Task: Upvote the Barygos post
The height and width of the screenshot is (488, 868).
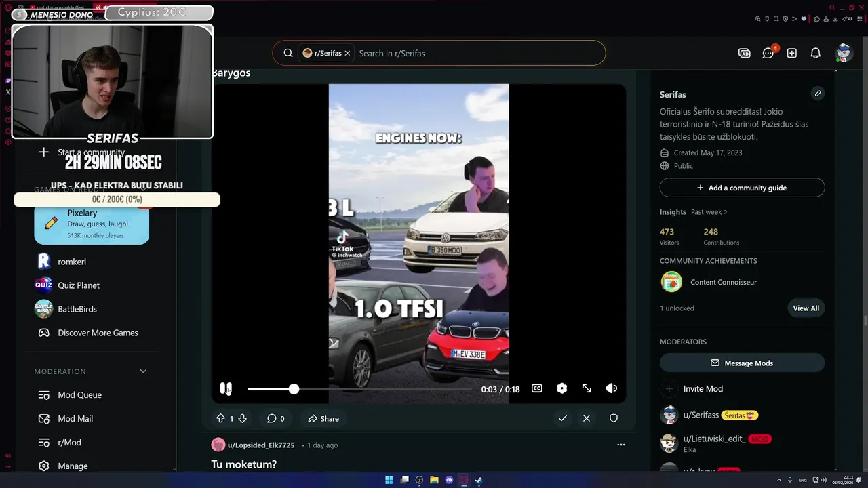Action: (x=220, y=418)
